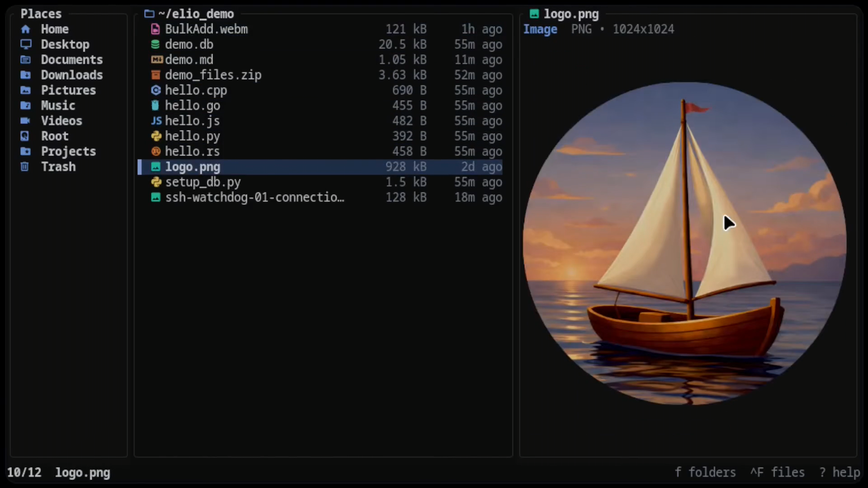
Task: Click the image icon in preview title
Action: pos(534,14)
